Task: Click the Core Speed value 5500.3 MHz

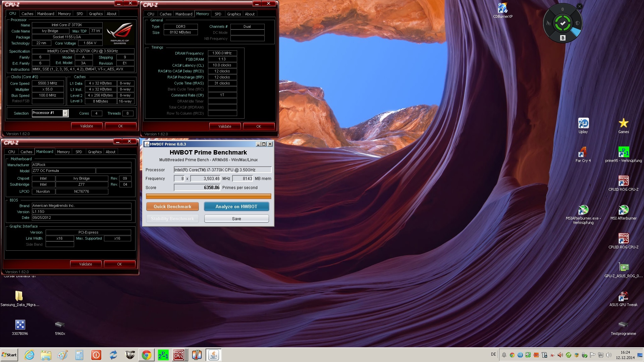Action: pos(48,83)
